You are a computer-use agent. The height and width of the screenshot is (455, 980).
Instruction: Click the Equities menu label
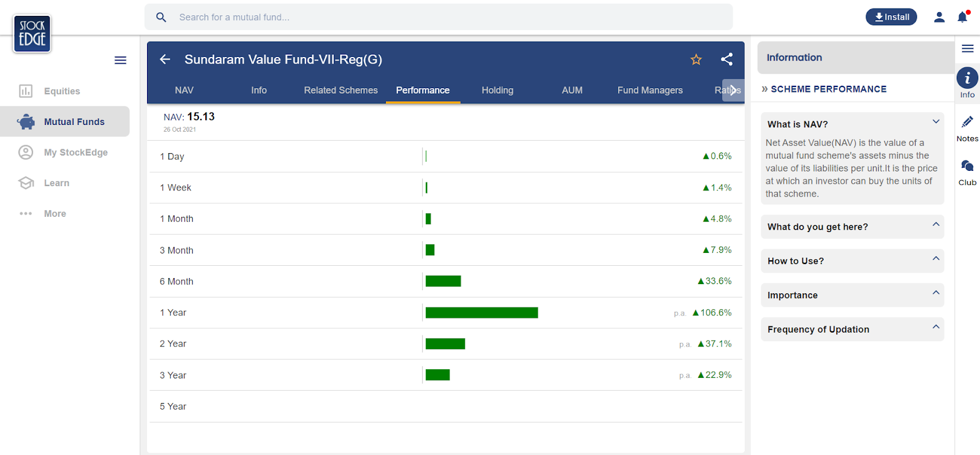coord(62,91)
